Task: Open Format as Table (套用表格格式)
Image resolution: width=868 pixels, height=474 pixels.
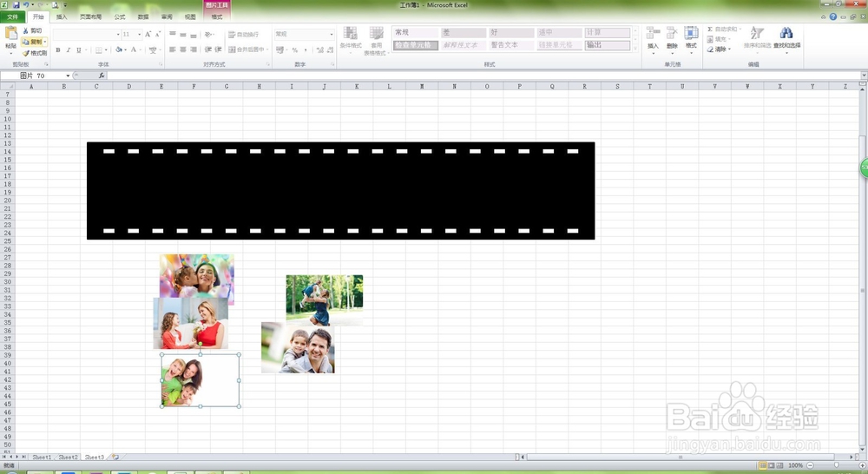Action: pos(377,41)
